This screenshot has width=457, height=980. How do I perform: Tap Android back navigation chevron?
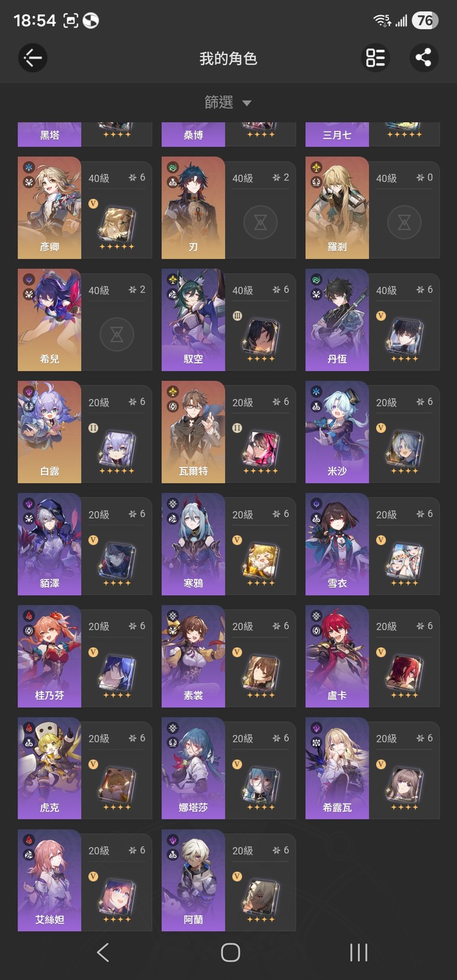(x=103, y=952)
